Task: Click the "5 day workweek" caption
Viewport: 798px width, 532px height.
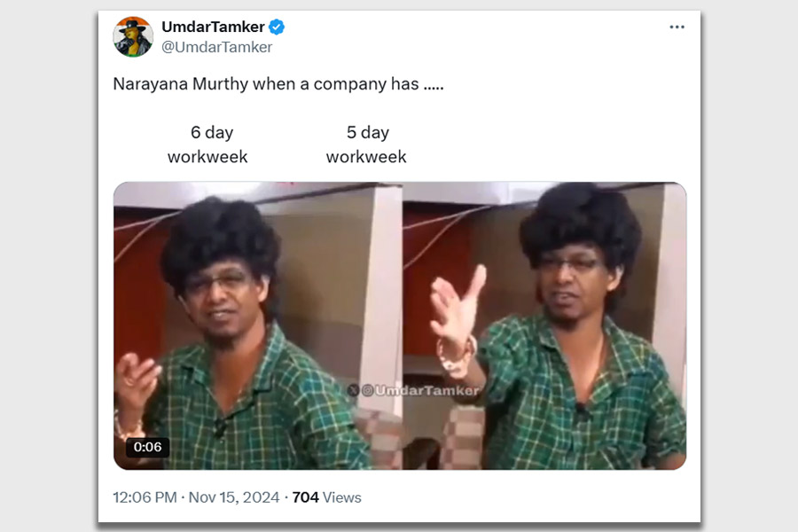Action: pyautogui.click(x=366, y=145)
